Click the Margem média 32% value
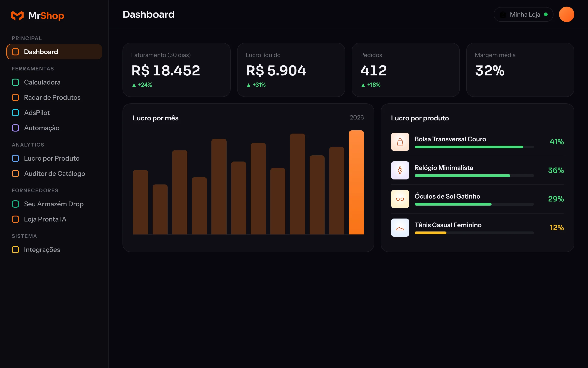 pos(490,71)
